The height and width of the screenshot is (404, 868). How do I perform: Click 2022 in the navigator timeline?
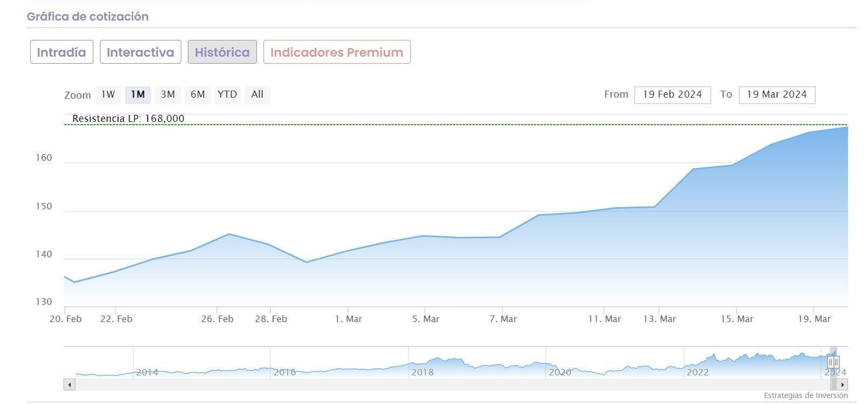click(x=697, y=372)
